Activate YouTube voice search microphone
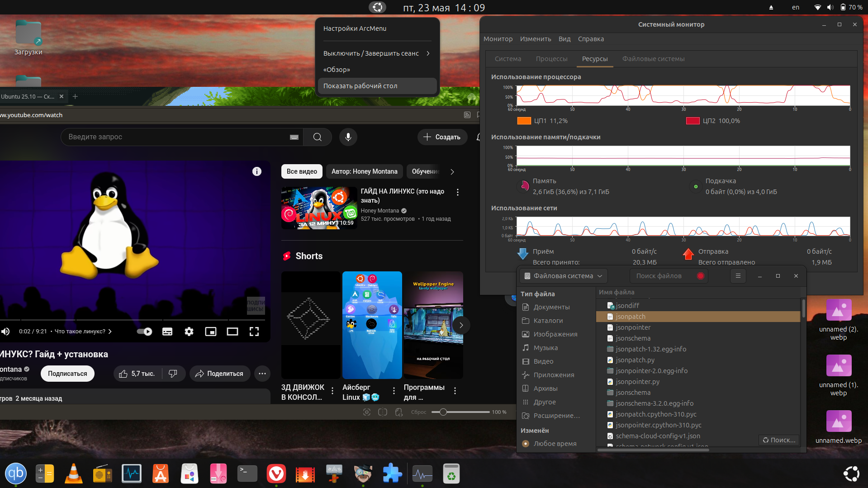 pos(348,137)
